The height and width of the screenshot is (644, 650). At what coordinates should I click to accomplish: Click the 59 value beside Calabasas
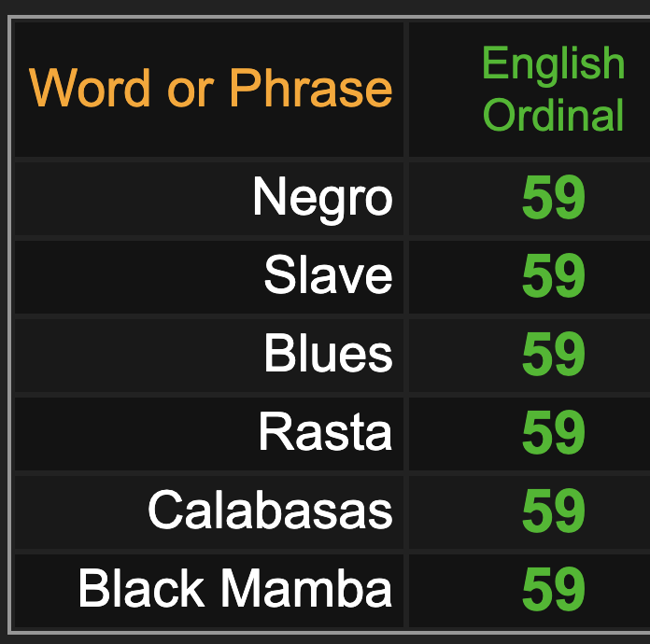coord(554,511)
